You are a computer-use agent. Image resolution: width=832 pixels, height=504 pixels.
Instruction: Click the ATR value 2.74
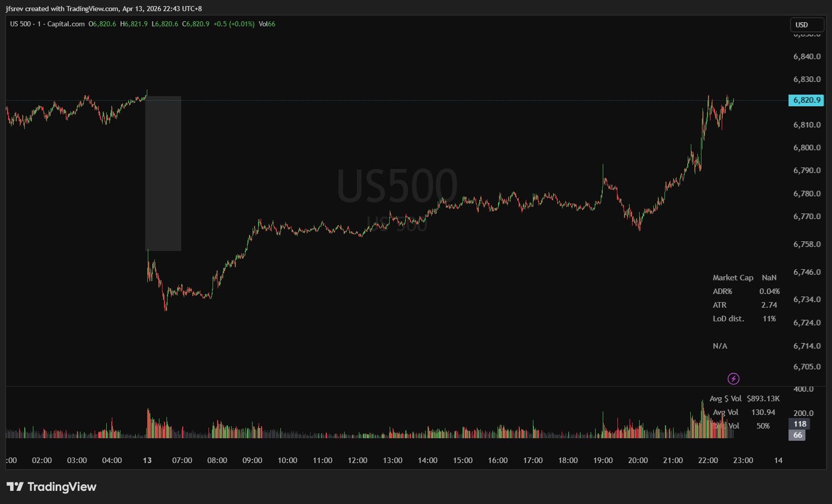(769, 305)
